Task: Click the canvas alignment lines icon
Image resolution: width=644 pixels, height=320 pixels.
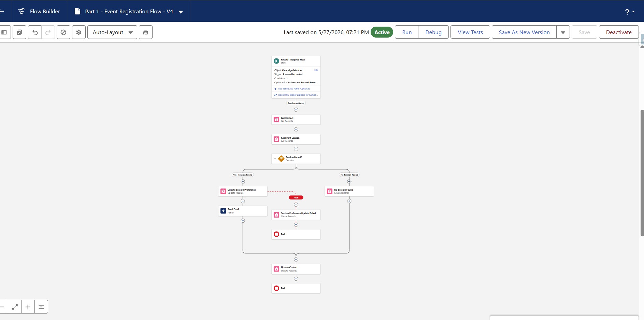Action: 41,307
